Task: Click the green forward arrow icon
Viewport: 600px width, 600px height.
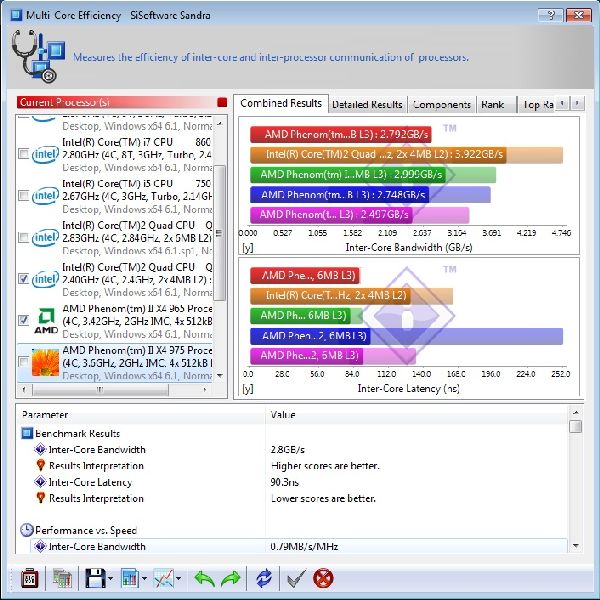Action: [x=231, y=578]
